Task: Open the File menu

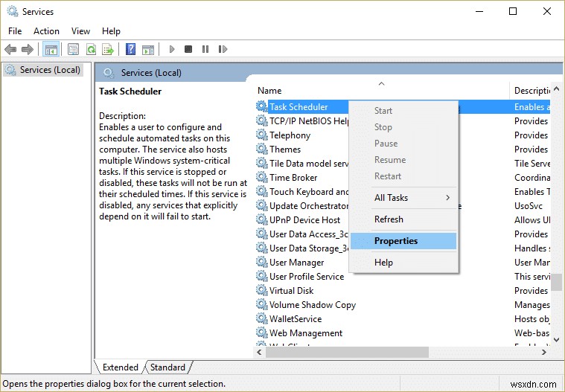Action: [x=15, y=31]
